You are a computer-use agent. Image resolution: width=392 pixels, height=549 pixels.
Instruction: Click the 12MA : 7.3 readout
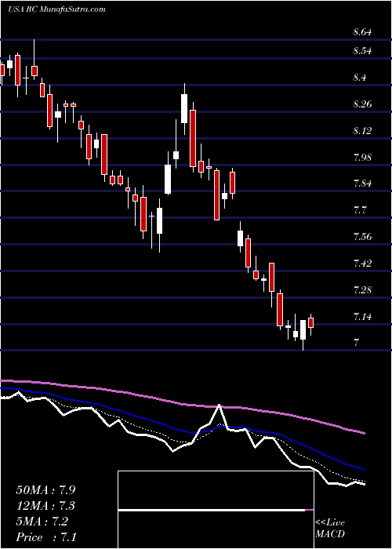point(45,506)
